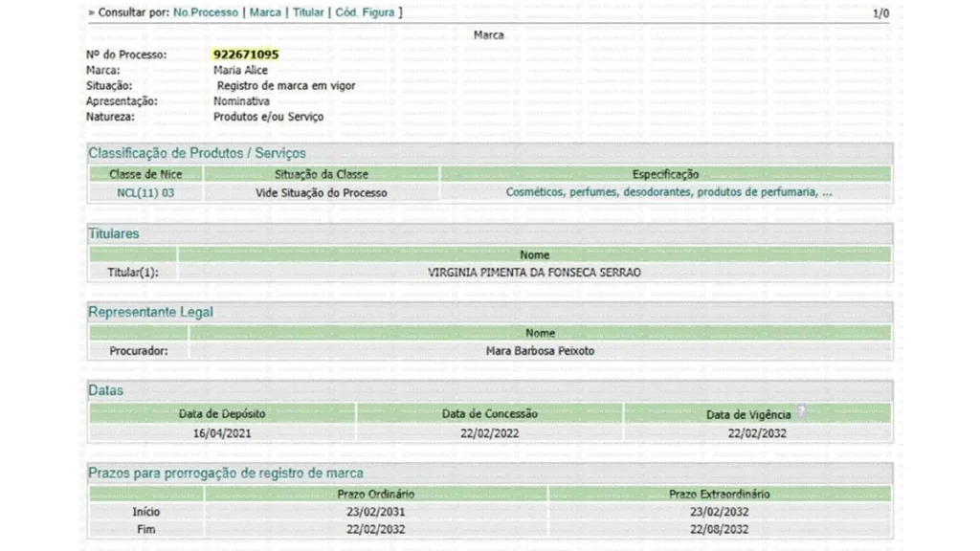Image resolution: width=980 pixels, height=551 pixels.
Task: Click the Datas section heading
Action: [105, 390]
